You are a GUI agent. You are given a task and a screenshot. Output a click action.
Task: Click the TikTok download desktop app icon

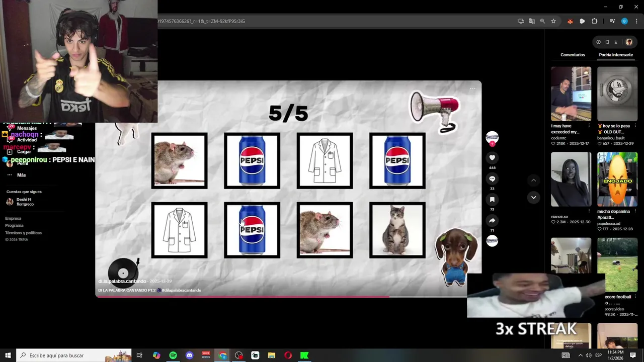(616, 42)
